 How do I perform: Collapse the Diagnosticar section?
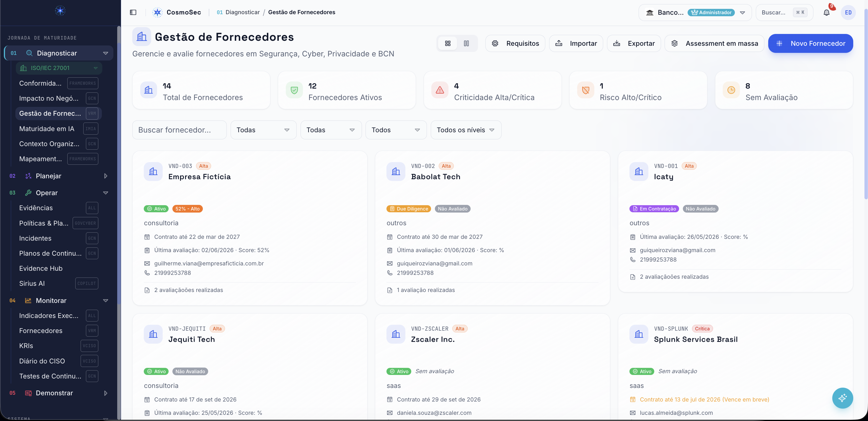pyautogui.click(x=105, y=53)
